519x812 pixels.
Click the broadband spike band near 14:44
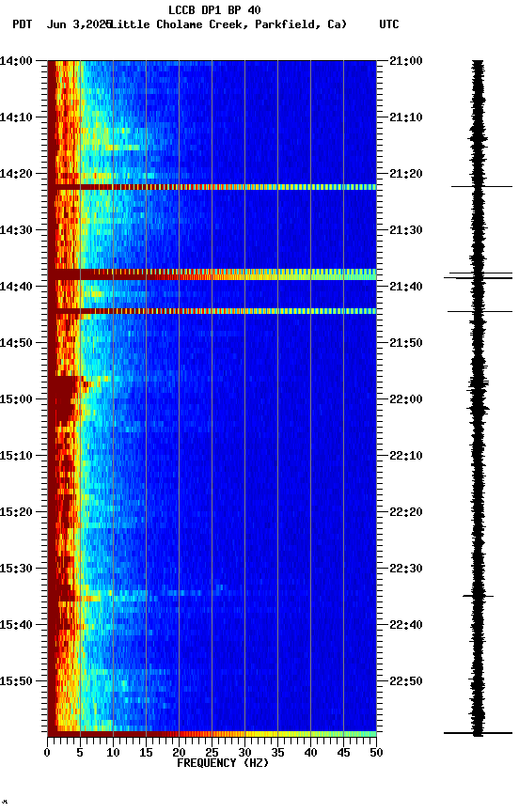point(212,311)
